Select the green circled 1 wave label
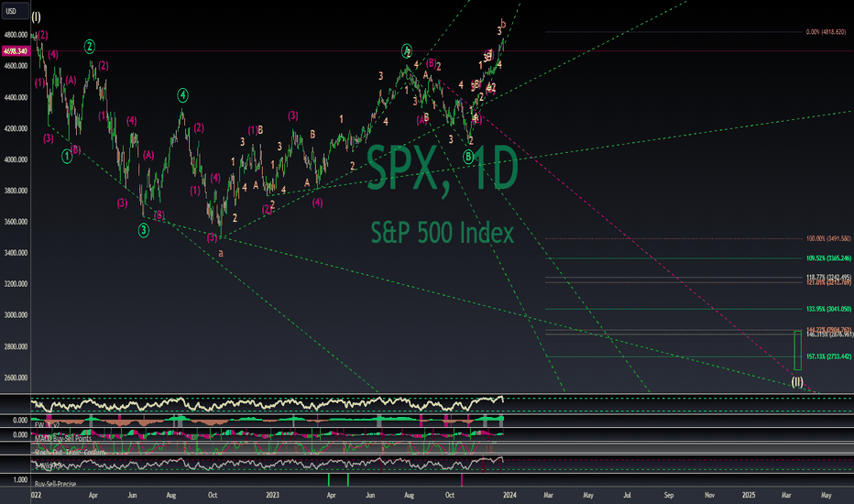The height and width of the screenshot is (504, 854). [x=67, y=157]
